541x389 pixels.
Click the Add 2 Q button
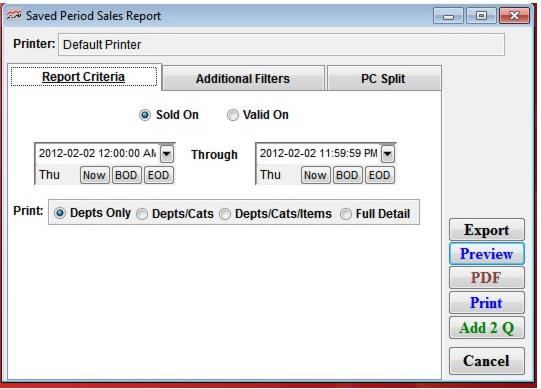487,328
